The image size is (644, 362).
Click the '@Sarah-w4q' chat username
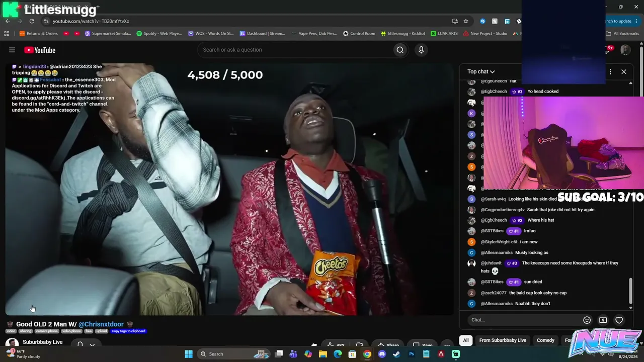(494, 199)
